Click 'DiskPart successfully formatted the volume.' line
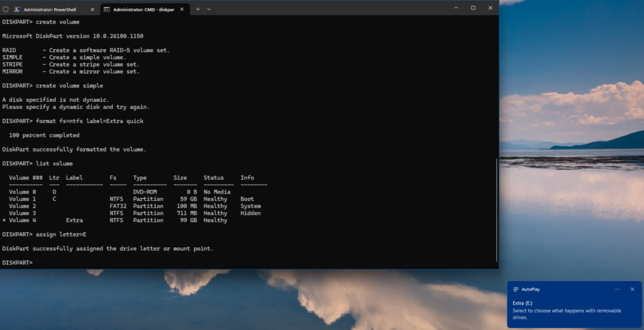Image resolution: width=644 pixels, height=330 pixels. point(74,150)
